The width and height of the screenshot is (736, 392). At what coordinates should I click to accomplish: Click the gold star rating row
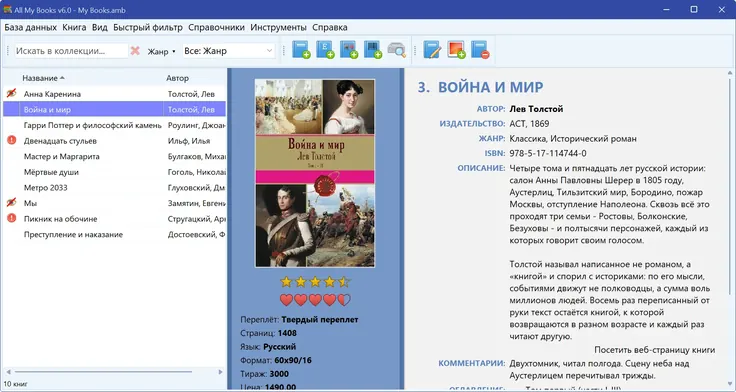(x=315, y=282)
